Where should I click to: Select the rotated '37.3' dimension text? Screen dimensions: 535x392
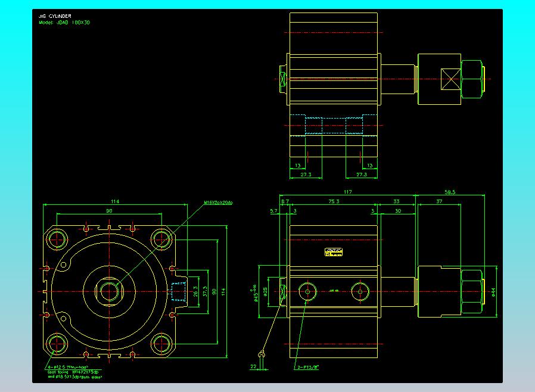(205, 291)
